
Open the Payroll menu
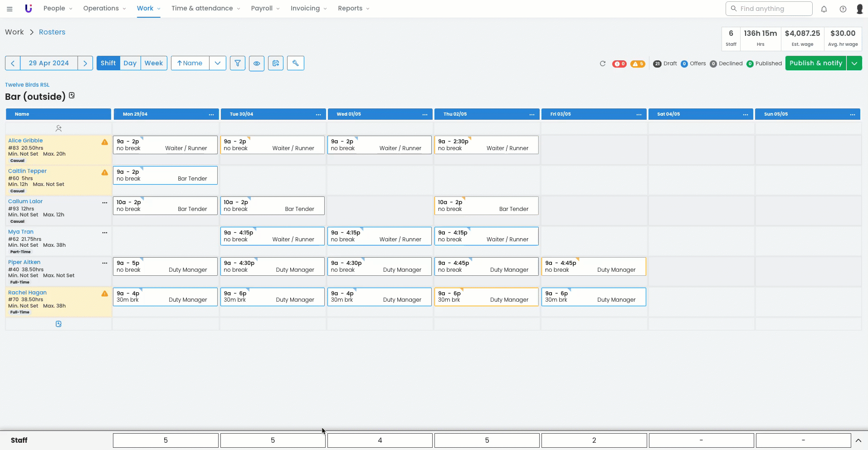265,9
